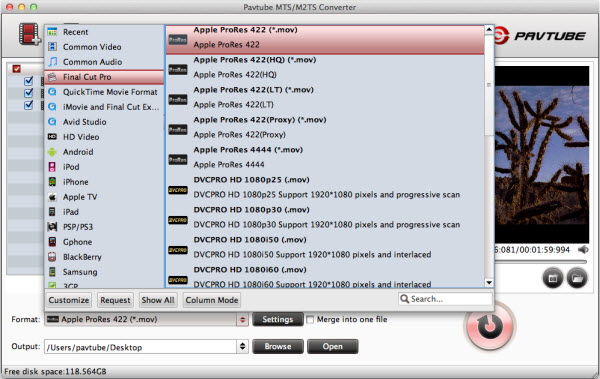Click the iPhone device icon

(52, 182)
